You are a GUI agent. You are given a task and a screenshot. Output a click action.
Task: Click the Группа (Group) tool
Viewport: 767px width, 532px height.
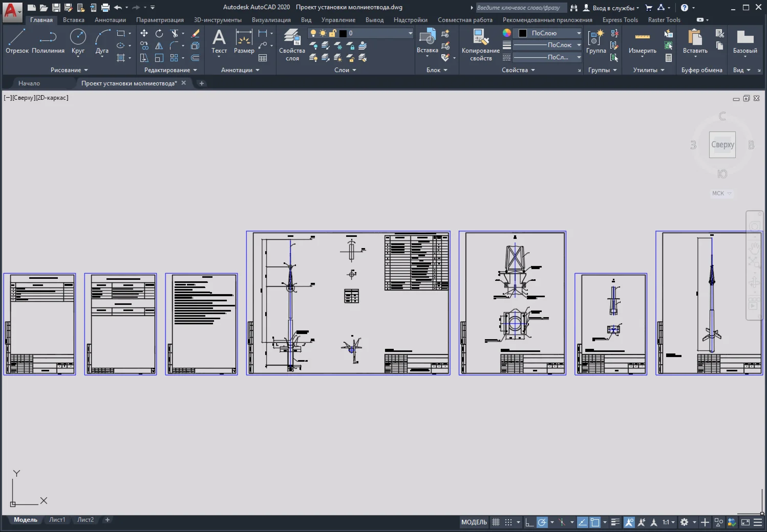coord(596,41)
